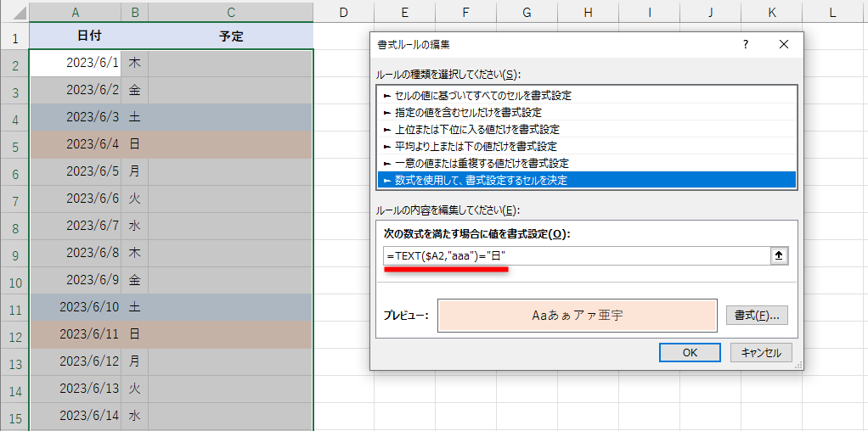Select column D header
868x431 pixels.
(x=343, y=13)
